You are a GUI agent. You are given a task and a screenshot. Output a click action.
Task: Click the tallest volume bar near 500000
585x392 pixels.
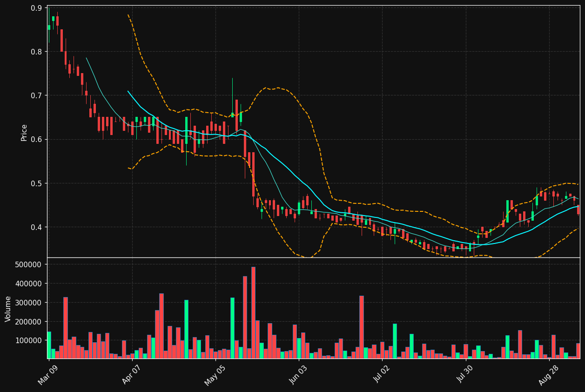click(x=253, y=312)
